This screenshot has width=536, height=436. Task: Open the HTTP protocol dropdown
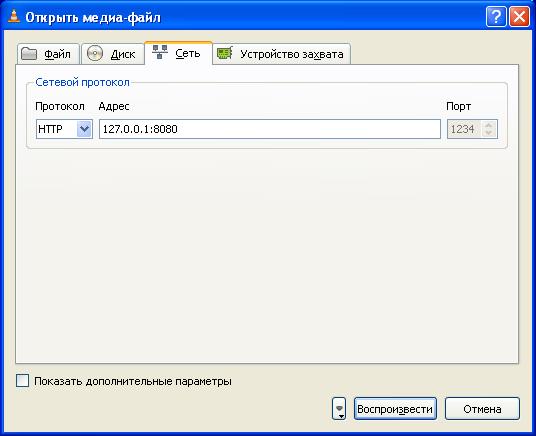click(x=64, y=129)
